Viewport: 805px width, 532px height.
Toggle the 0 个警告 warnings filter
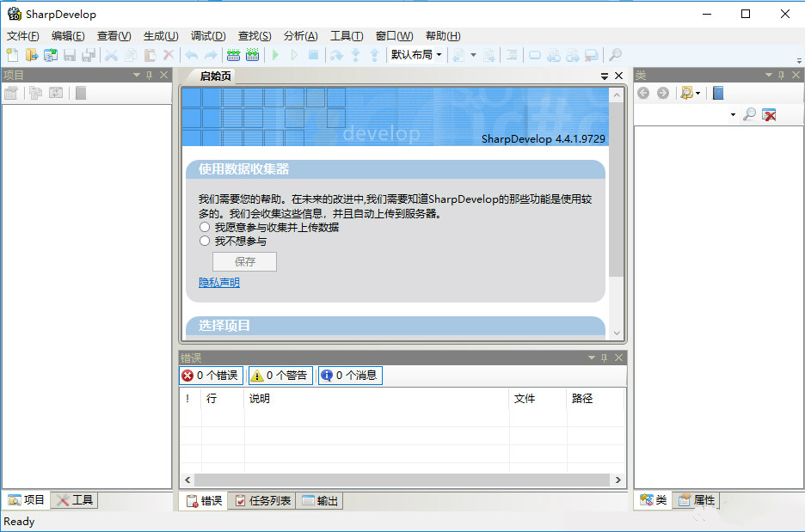click(279, 375)
